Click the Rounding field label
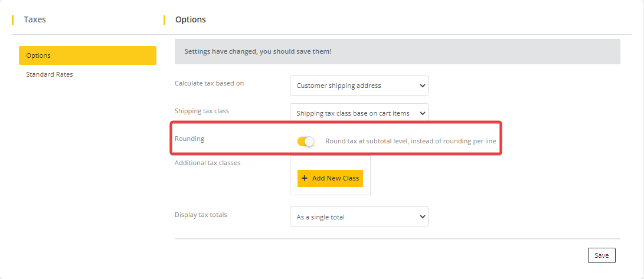This screenshot has height=279, width=644. tap(189, 139)
